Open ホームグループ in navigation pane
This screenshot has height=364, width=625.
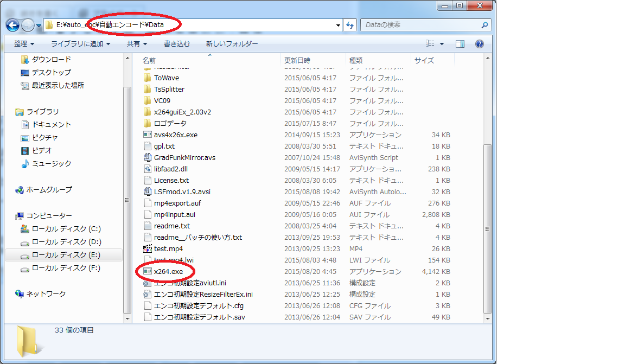[49, 190]
